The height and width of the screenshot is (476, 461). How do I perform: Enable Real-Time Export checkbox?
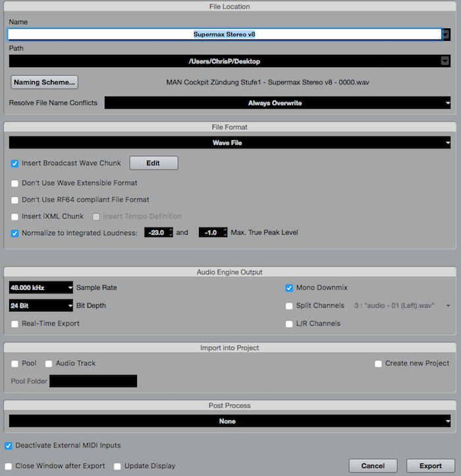tap(14, 324)
